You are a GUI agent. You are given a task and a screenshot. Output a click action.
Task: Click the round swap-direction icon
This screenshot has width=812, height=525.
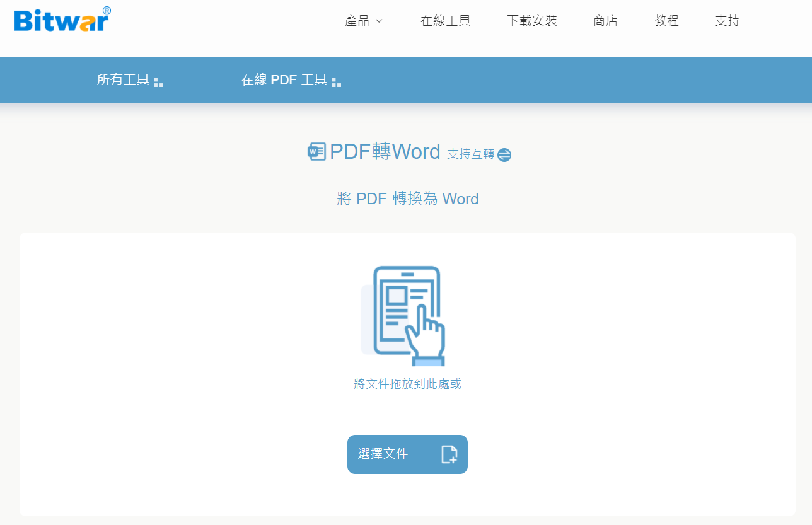[504, 154]
